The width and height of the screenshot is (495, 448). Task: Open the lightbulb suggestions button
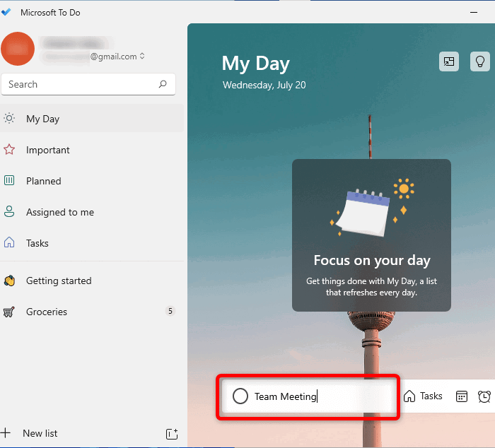click(480, 61)
